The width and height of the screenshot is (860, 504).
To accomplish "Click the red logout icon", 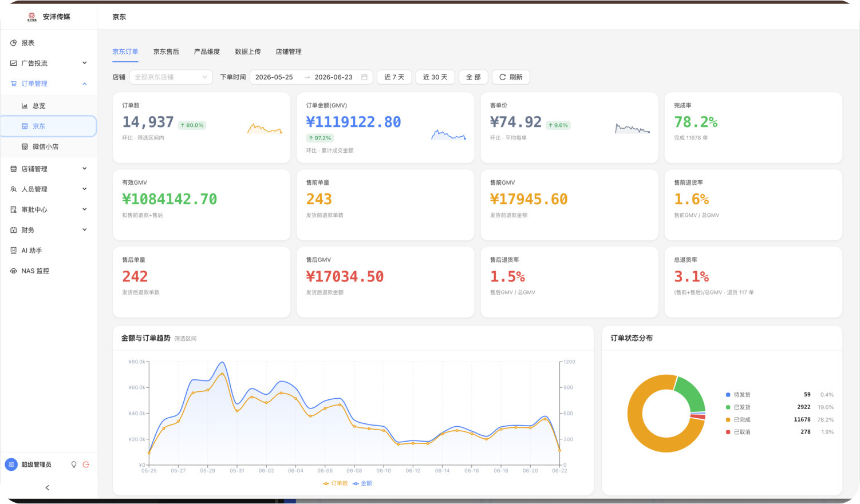I will pos(86,465).
